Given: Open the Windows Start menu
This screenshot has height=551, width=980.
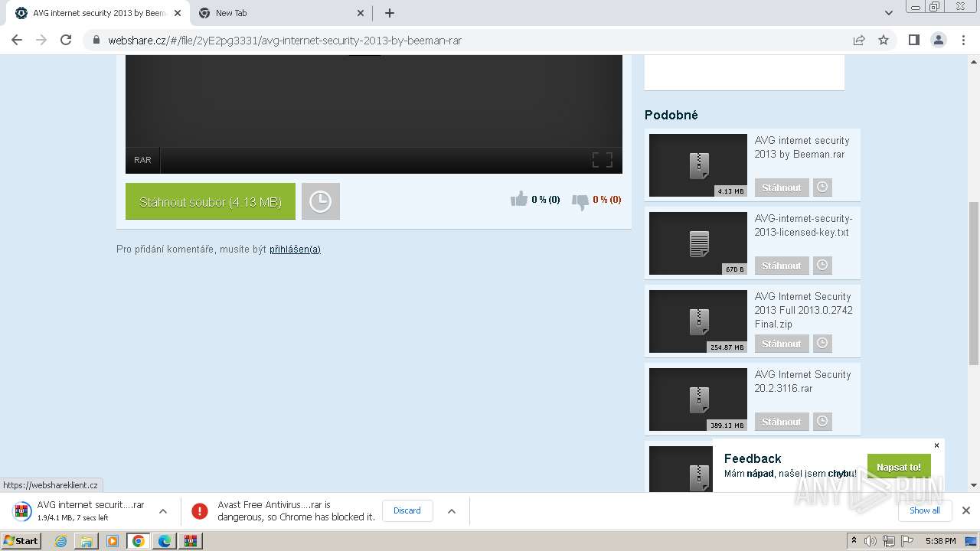Looking at the screenshot, I should (21, 540).
